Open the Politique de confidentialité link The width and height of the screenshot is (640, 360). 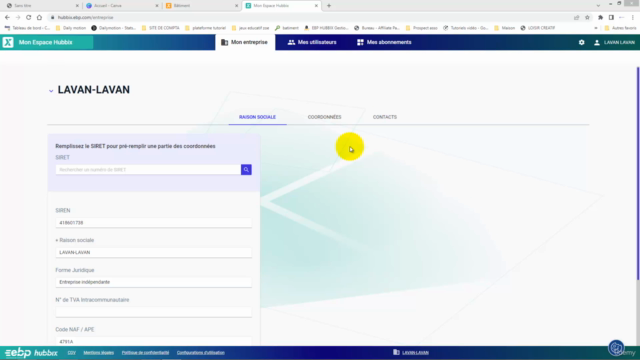pos(145,353)
